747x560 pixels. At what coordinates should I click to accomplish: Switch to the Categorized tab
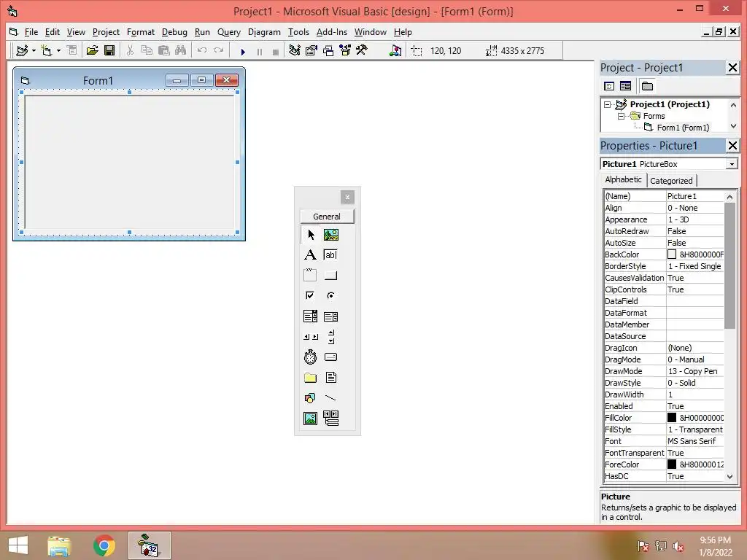(671, 181)
